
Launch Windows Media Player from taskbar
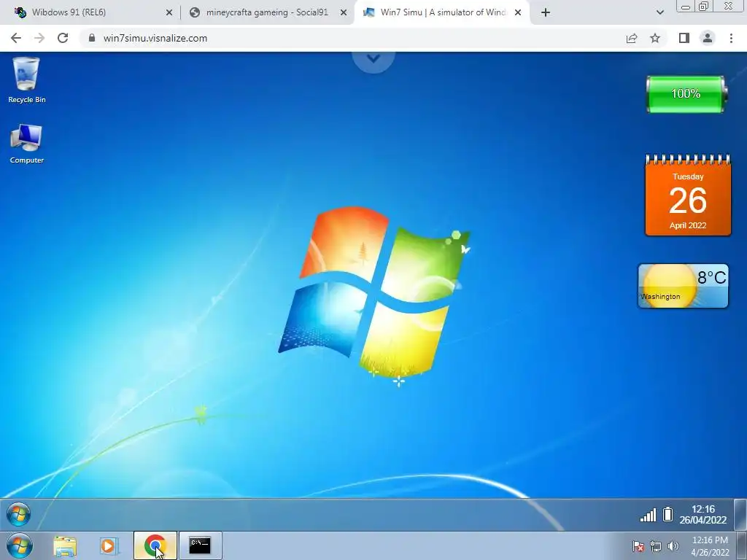109,545
